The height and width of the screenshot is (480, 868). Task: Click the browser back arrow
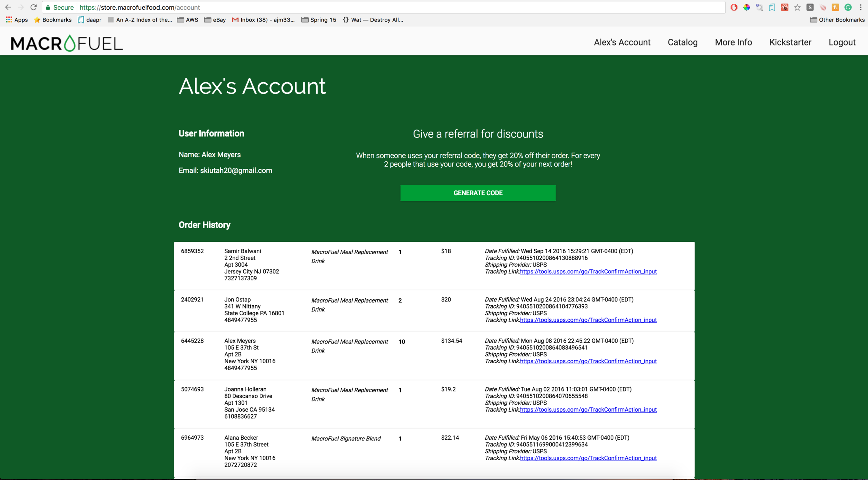[8, 7]
